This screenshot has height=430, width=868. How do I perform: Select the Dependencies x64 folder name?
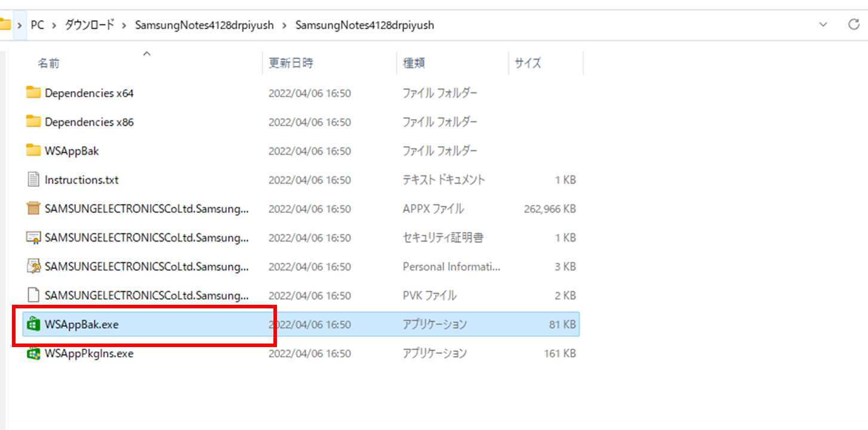pyautogui.click(x=89, y=93)
